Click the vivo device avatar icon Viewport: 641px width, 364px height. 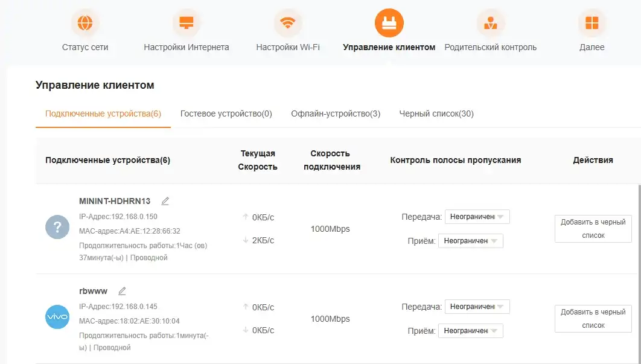[57, 316]
